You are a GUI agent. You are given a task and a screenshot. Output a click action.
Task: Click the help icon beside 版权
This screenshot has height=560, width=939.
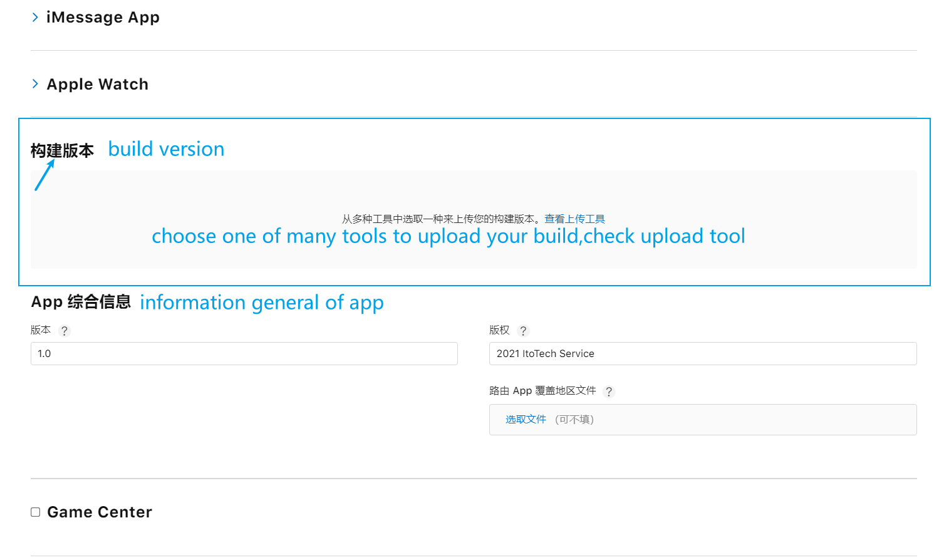click(x=523, y=331)
